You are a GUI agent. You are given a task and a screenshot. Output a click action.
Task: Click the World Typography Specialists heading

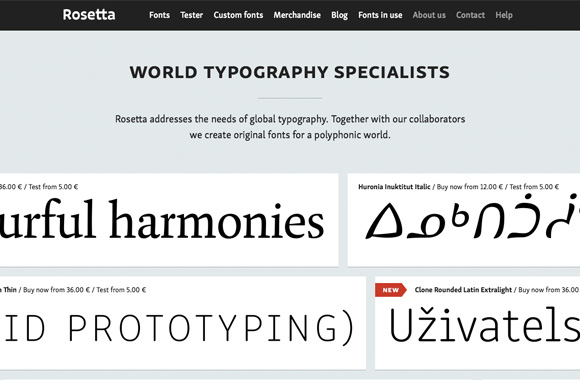pos(290,72)
